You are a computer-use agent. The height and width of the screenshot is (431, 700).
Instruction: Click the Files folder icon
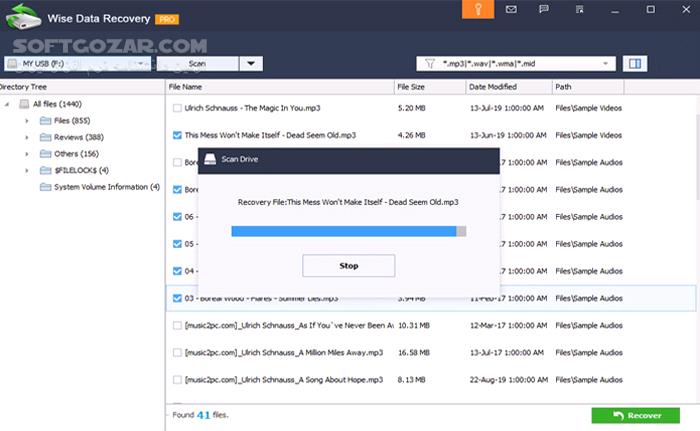click(x=45, y=121)
